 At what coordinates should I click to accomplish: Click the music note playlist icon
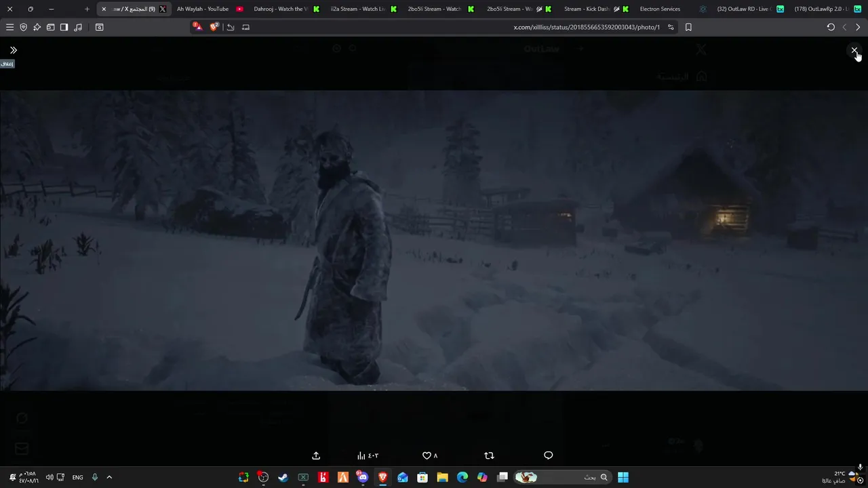(77, 27)
